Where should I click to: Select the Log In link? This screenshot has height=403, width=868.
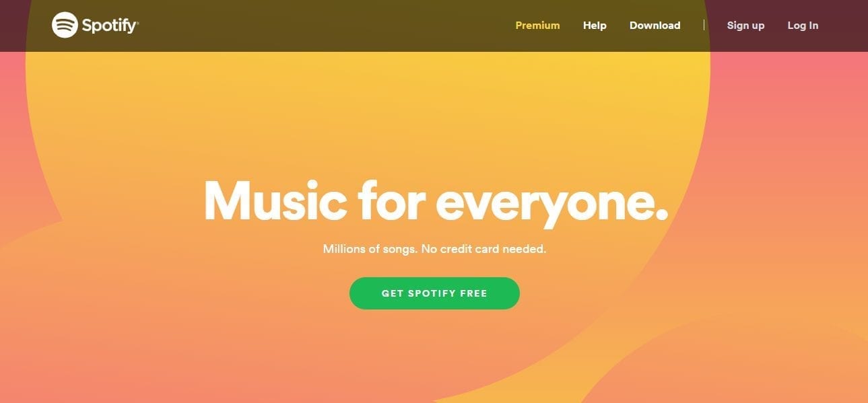pyautogui.click(x=803, y=26)
